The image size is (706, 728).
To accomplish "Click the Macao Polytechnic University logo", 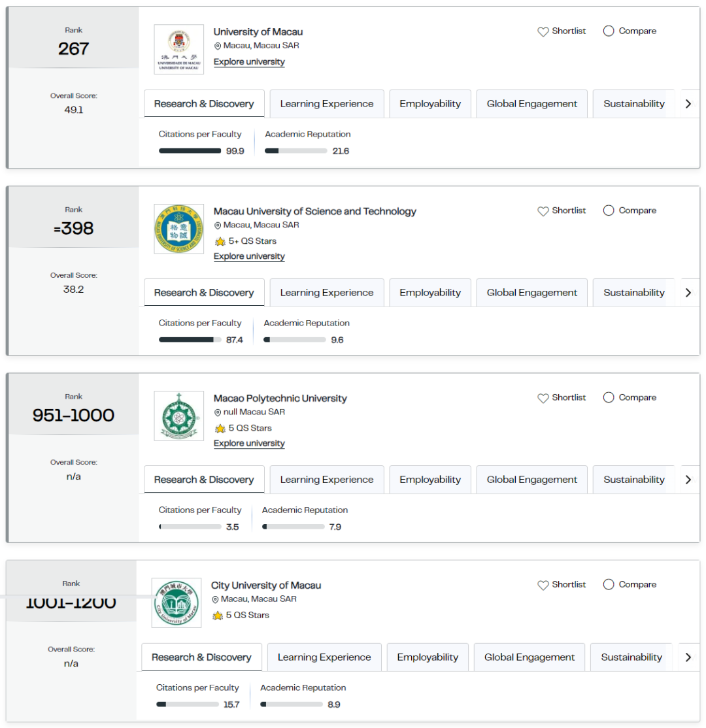I will point(179,416).
